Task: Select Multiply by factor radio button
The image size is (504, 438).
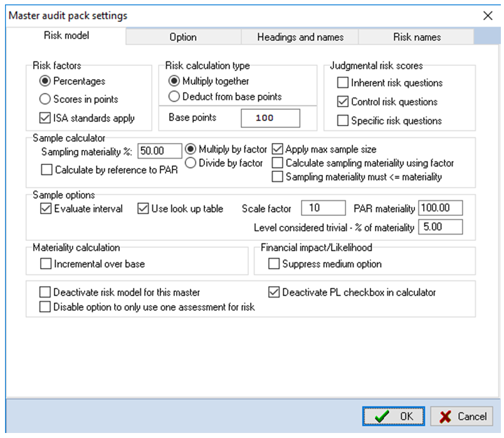Action: tap(191, 149)
